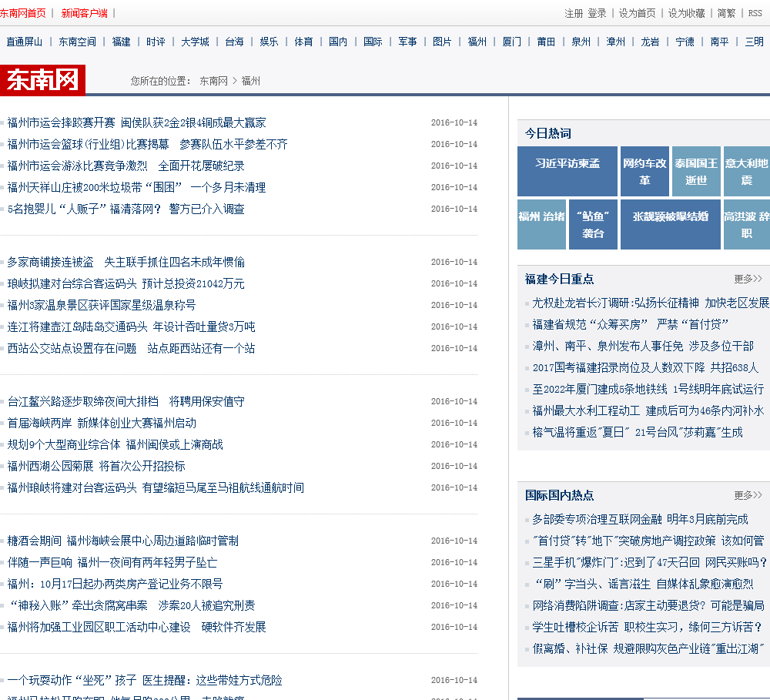Viewport: 770px width, 700px height.
Task: Open article 福州西湖公园菊展
Action: coord(96,467)
